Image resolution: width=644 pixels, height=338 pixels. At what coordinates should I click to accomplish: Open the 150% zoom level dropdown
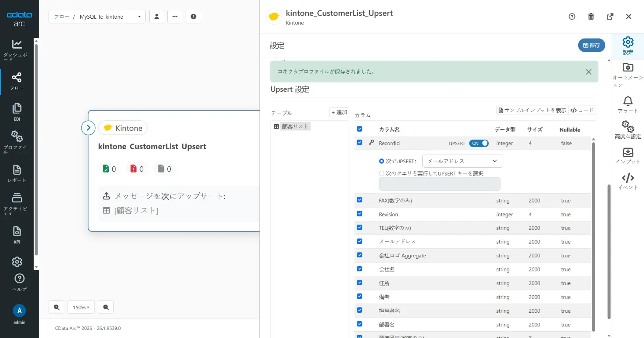click(x=81, y=307)
